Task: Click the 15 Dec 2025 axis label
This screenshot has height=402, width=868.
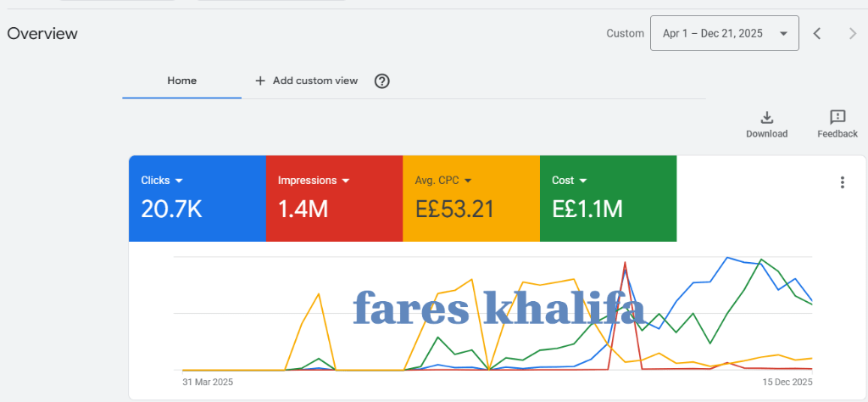Action: [x=788, y=382]
